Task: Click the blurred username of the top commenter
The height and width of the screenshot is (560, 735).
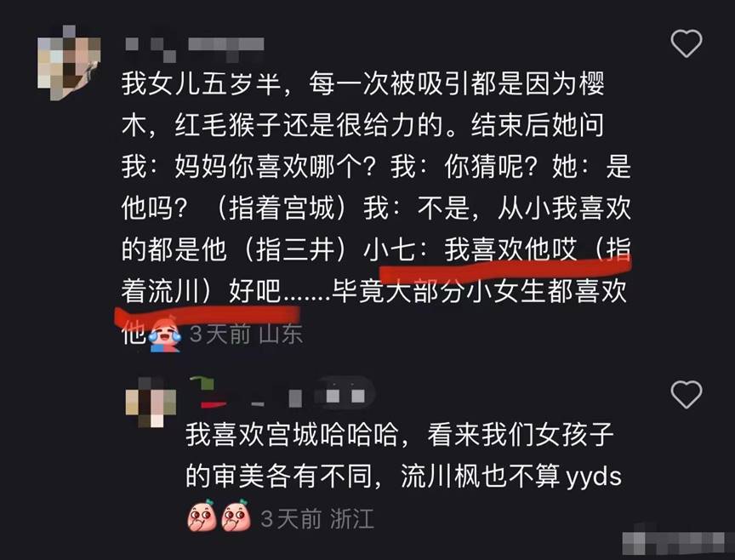Action: (x=195, y=49)
